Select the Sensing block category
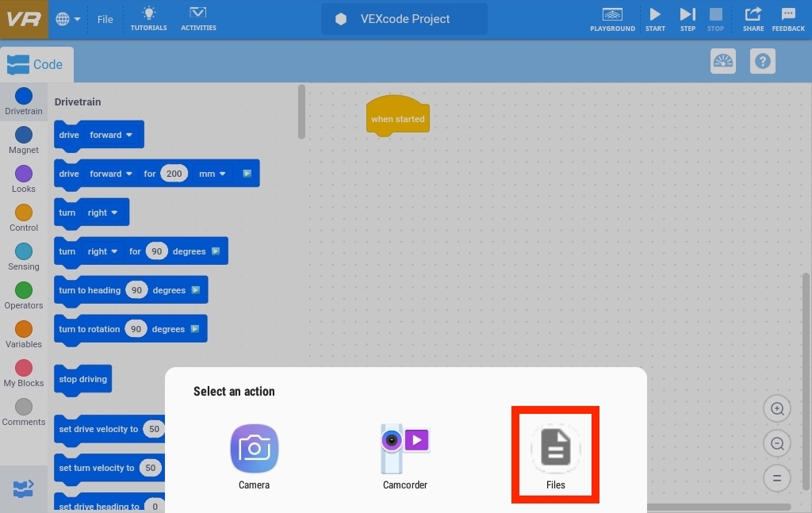This screenshot has height=513, width=812. click(x=24, y=257)
